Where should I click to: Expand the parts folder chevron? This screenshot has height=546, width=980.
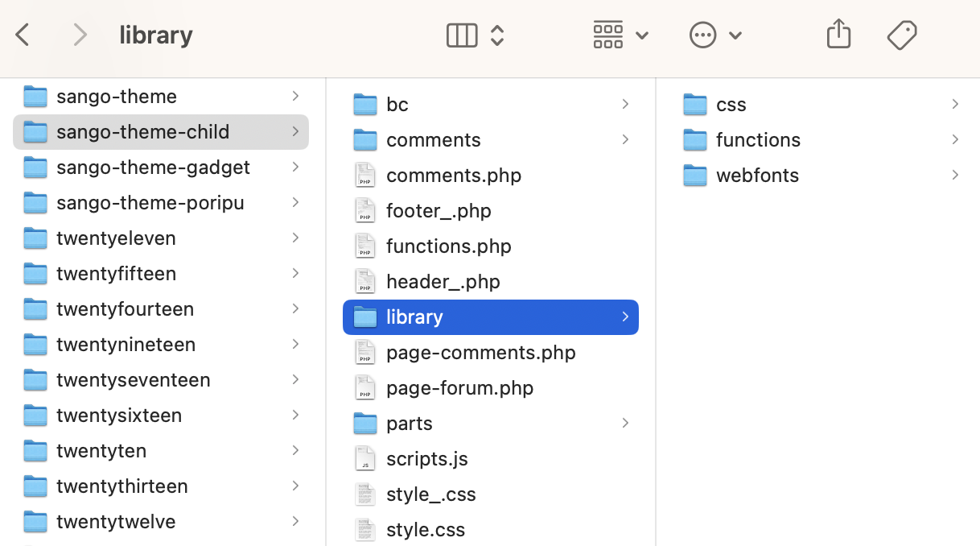[625, 424]
